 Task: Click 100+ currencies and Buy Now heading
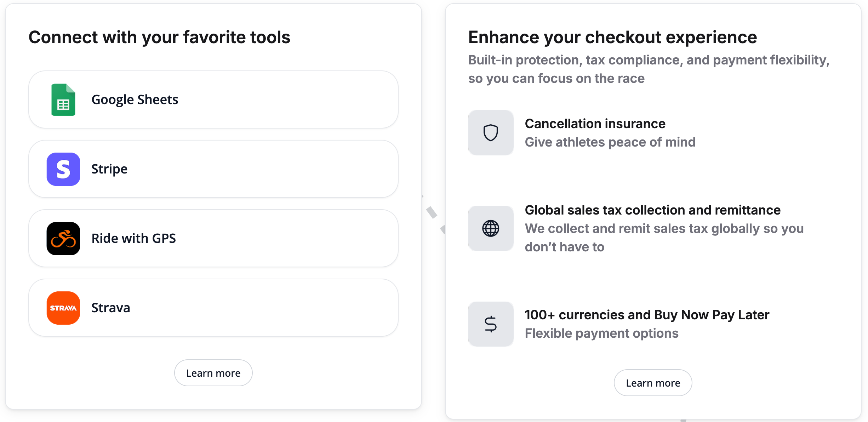pyautogui.click(x=647, y=315)
